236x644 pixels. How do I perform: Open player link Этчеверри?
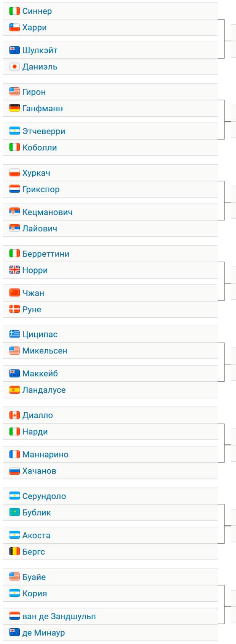pos(44,131)
